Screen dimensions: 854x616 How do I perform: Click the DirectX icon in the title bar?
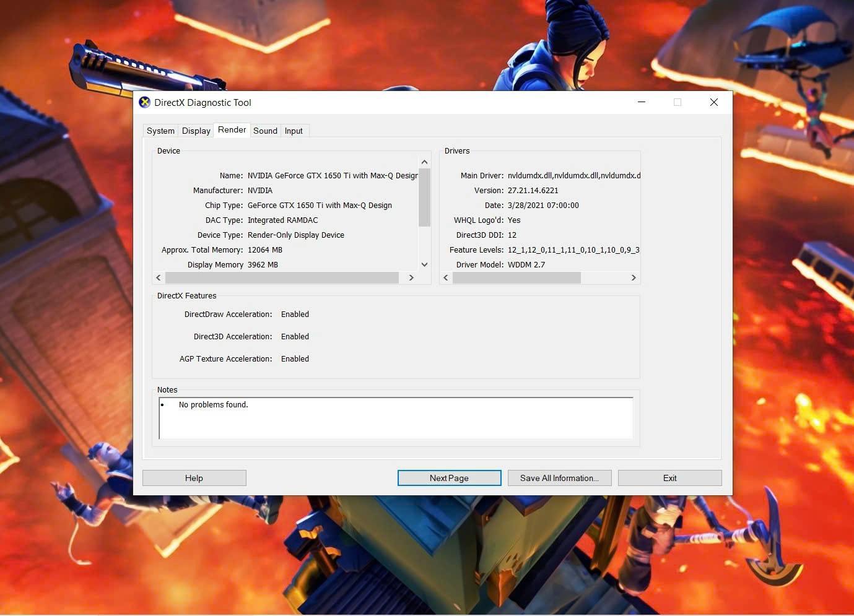(x=144, y=102)
